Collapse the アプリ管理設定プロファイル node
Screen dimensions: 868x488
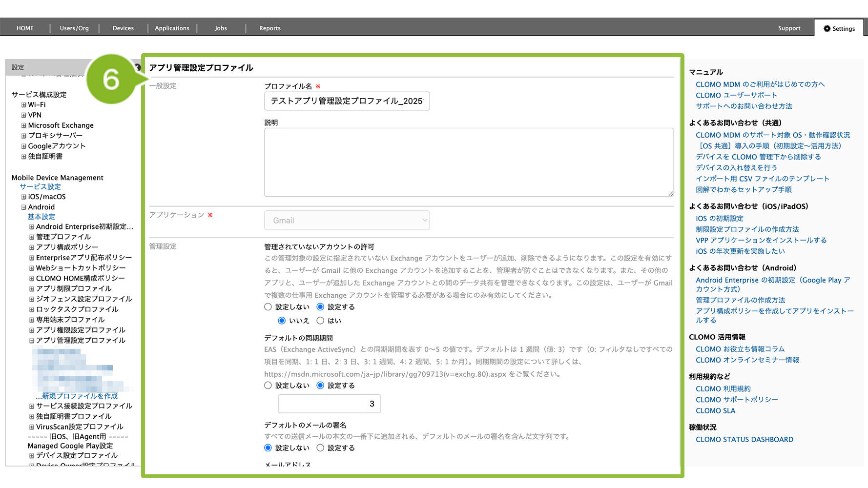pos(32,341)
